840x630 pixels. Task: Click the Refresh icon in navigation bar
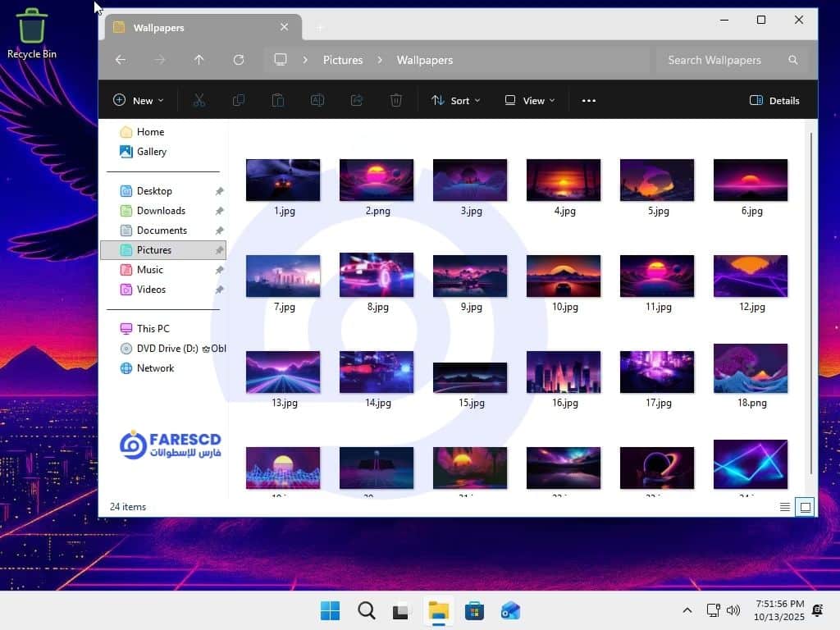coord(239,60)
